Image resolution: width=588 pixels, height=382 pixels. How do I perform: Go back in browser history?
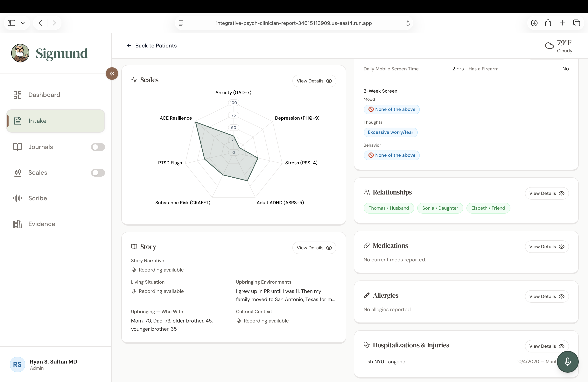[40, 23]
